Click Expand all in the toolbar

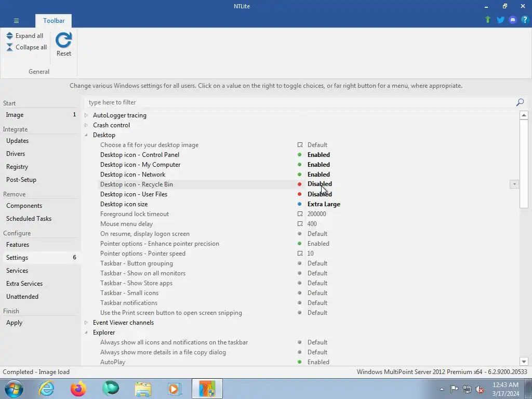click(25, 36)
